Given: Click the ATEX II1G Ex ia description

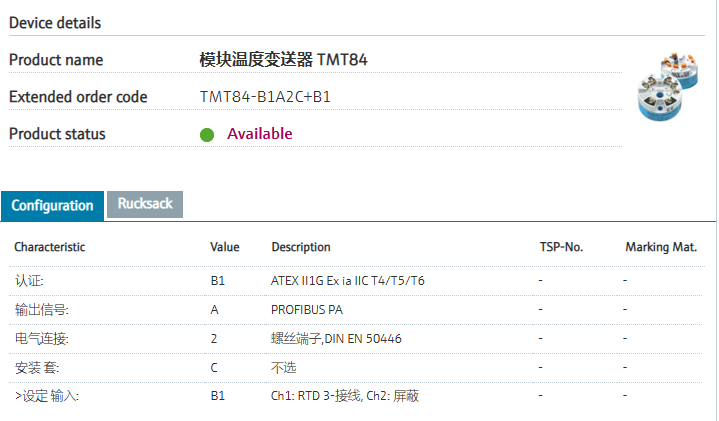Looking at the screenshot, I should pyautogui.click(x=347, y=281).
